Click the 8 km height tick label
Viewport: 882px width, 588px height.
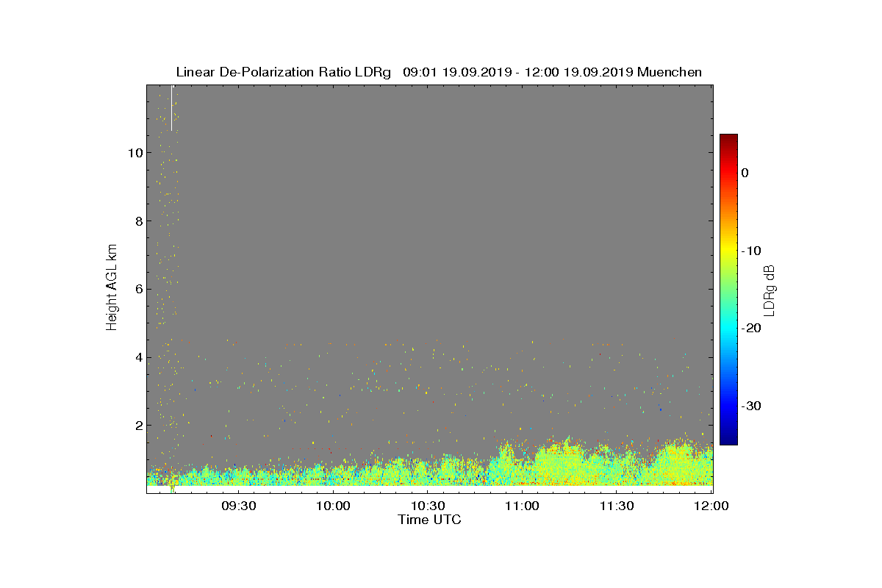(138, 221)
